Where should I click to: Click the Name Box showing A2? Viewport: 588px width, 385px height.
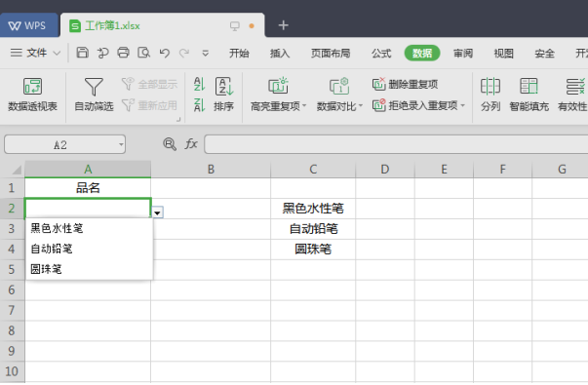coord(60,144)
